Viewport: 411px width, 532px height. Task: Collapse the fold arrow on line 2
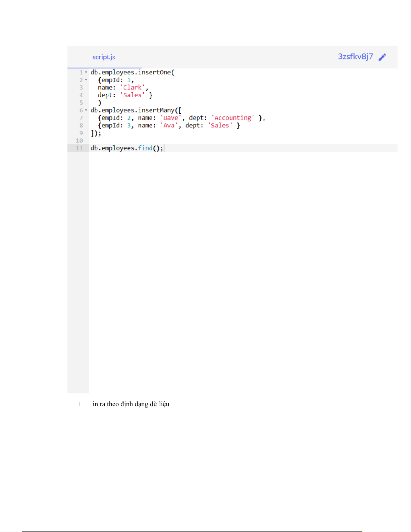(x=86, y=80)
